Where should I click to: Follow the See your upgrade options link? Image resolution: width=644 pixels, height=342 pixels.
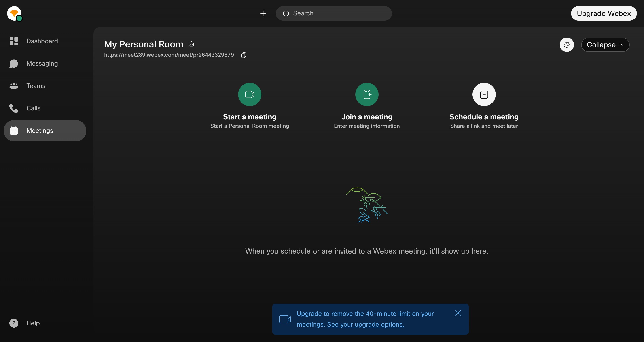coord(366,325)
